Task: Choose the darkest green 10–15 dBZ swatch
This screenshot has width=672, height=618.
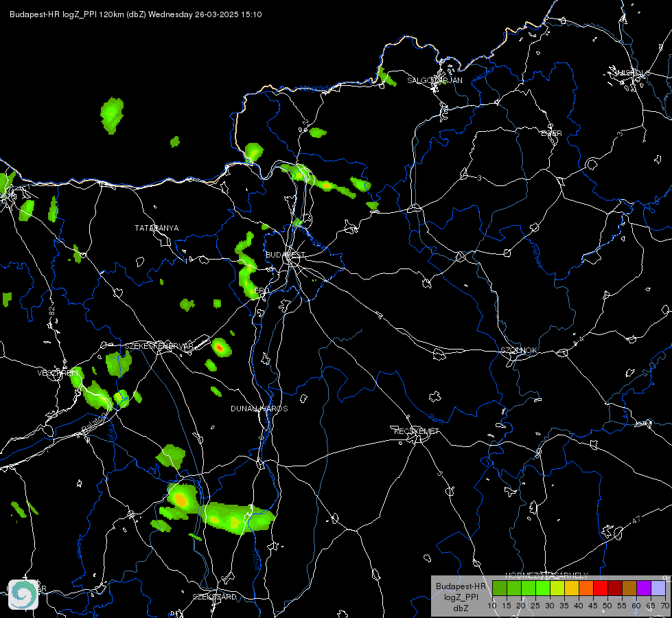Action: pyautogui.click(x=500, y=588)
